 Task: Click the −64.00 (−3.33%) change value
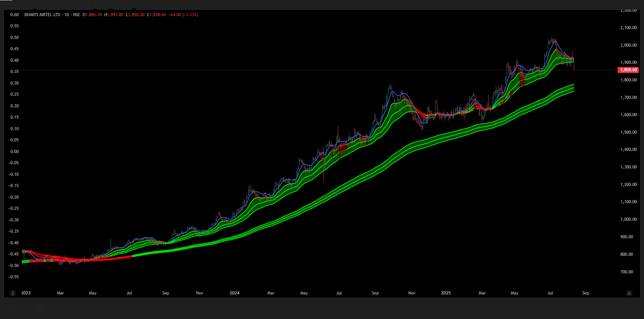coord(183,15)
